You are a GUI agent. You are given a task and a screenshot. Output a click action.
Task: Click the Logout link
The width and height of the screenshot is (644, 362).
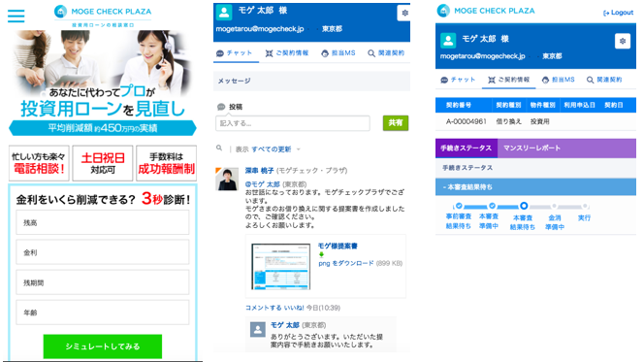pyautogui.click(x=618, y=13)
